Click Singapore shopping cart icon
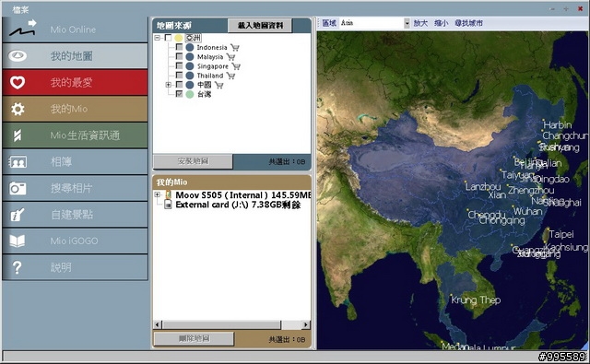 point(236,66)
